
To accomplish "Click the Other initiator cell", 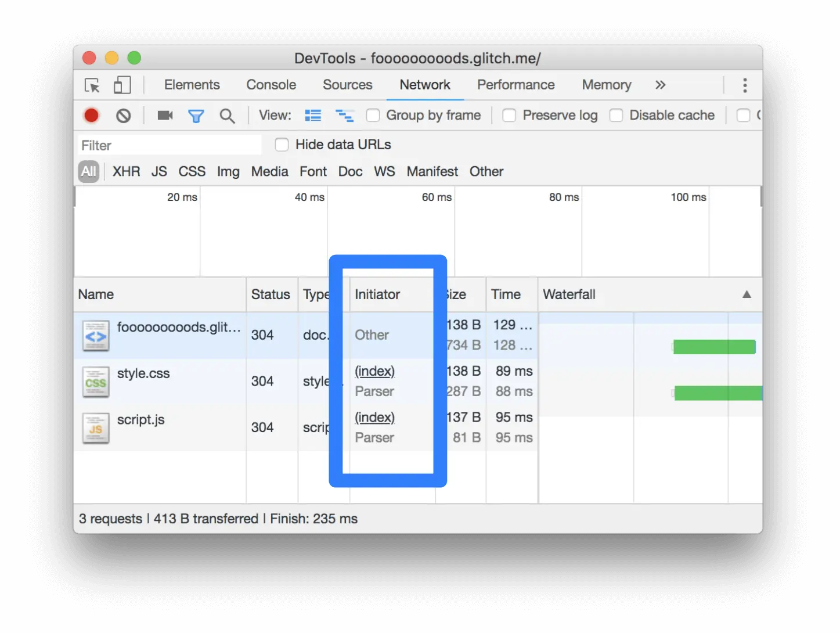I will [372, 335].
